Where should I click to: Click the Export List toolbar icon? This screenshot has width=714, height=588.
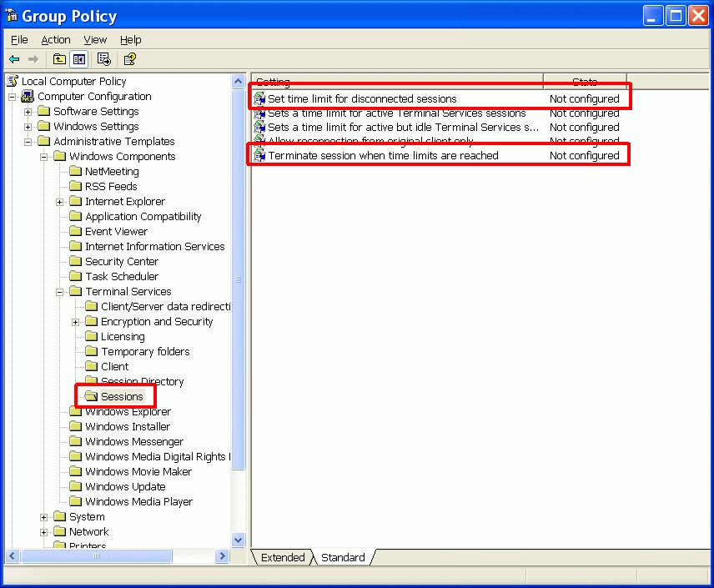click(x=103, y=59)
